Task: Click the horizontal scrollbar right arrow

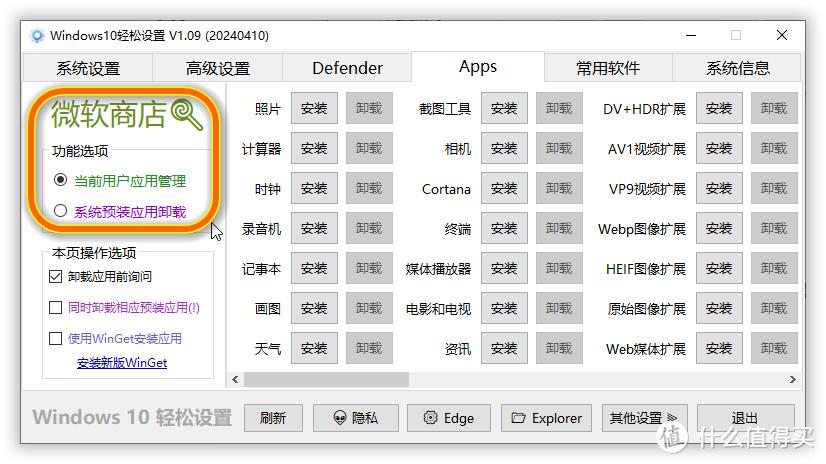Action: point(792,379)
